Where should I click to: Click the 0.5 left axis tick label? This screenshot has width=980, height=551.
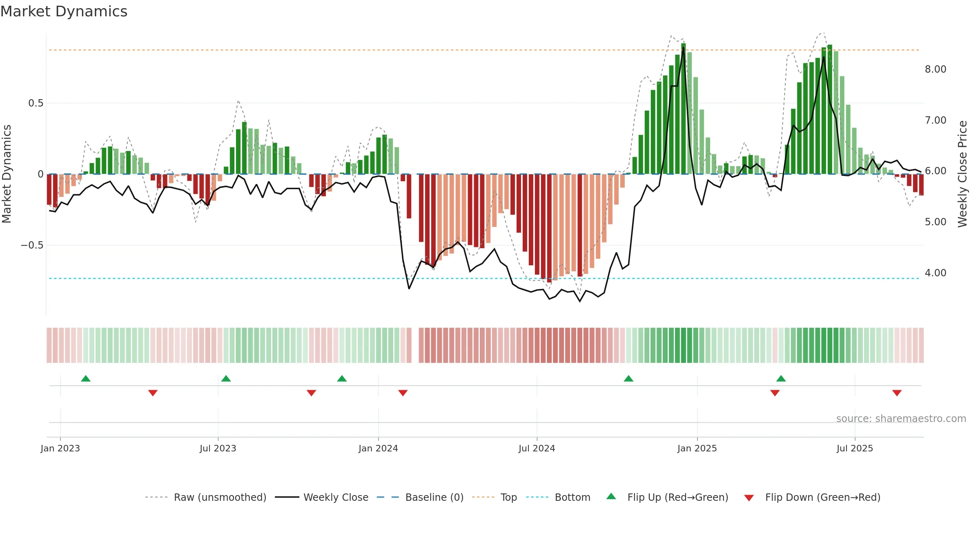point(36,103)
